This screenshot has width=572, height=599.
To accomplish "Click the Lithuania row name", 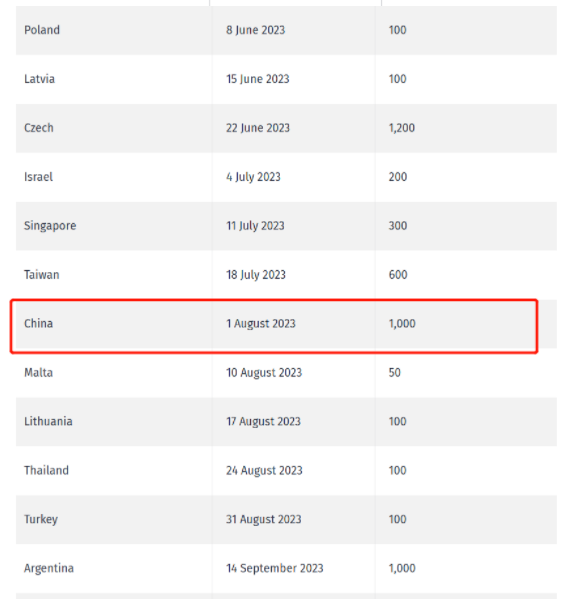I will pos(48,421).
